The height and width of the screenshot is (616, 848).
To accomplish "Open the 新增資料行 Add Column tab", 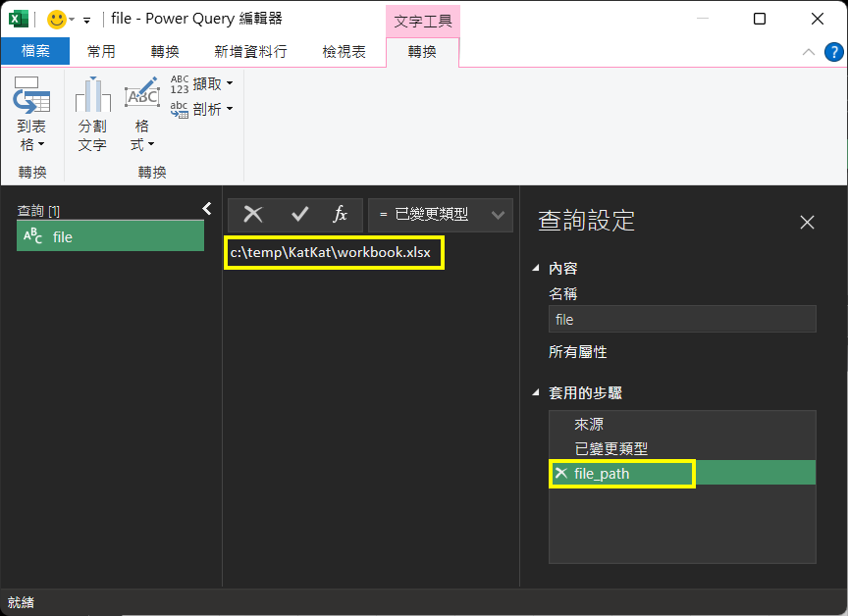I will click(x=249, y=52).
